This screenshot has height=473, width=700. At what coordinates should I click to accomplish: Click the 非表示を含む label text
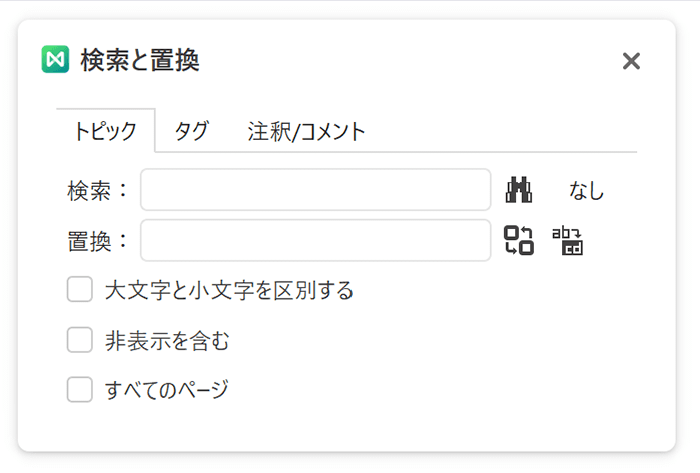point(167,340)
